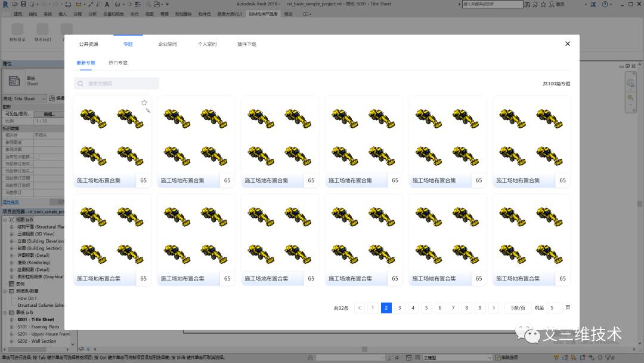Expand the 三维视图 (3D View) tree node

(x=11, y=234)
